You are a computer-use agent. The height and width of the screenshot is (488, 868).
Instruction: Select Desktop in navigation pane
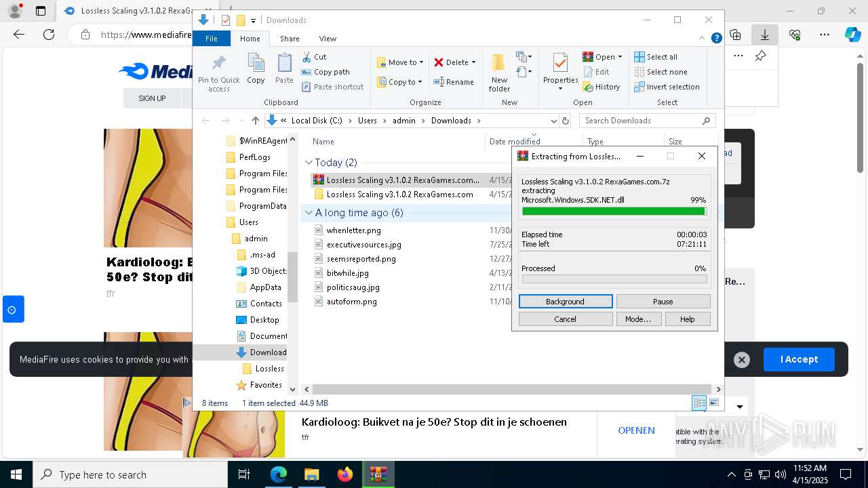click(x=264, y=320)
